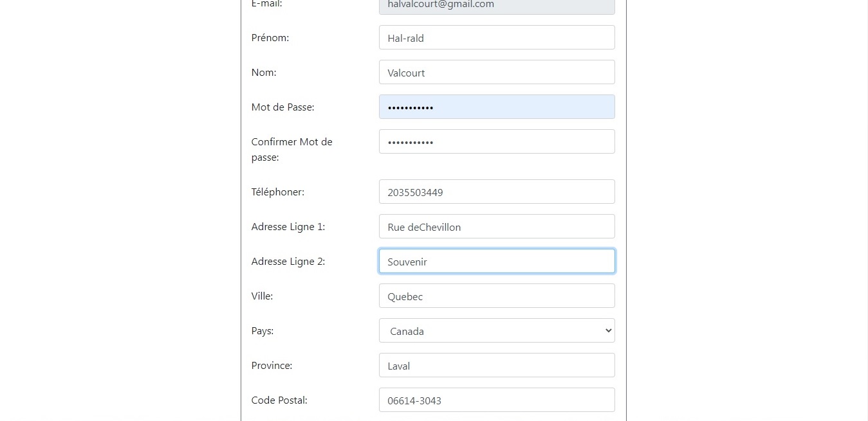Click the 'Mot de Passe:' label text
This screenshot has width=868, height=421.
click(x=282, y=107)
